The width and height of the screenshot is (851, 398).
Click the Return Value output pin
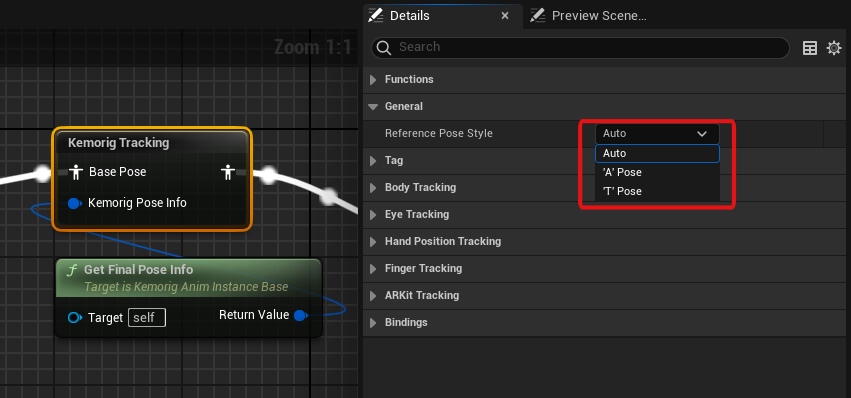[x=301, y=315]
